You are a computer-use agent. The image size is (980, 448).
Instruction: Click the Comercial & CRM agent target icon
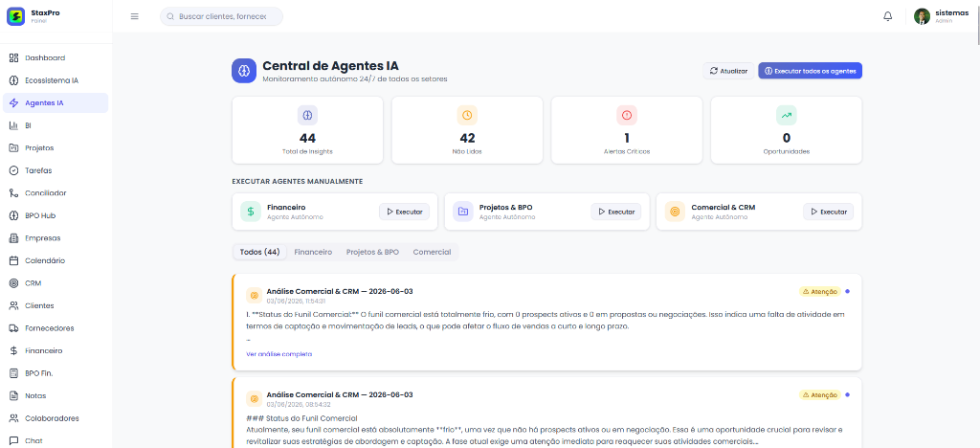point(675,212)
